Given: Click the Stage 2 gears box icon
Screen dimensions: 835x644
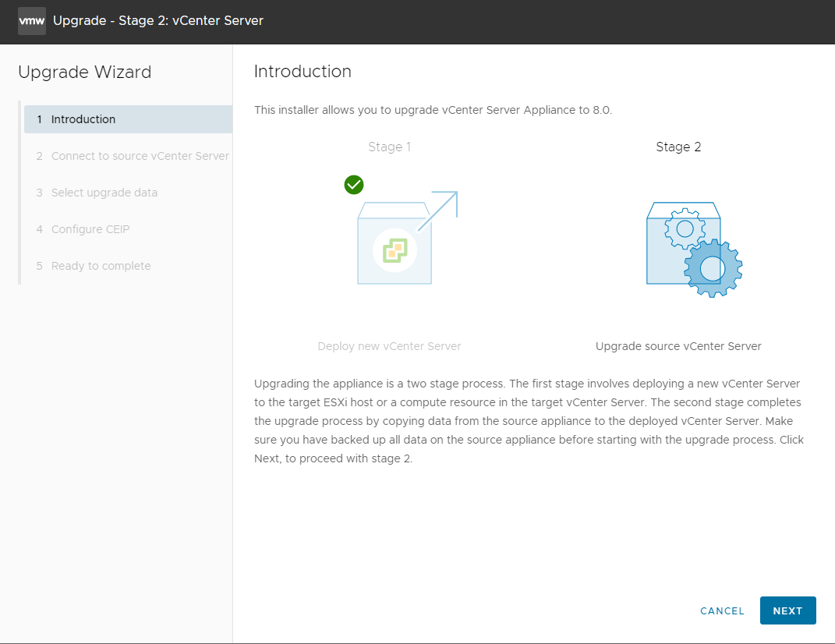Looking at the screenshot, I should [x=694, y=249].
